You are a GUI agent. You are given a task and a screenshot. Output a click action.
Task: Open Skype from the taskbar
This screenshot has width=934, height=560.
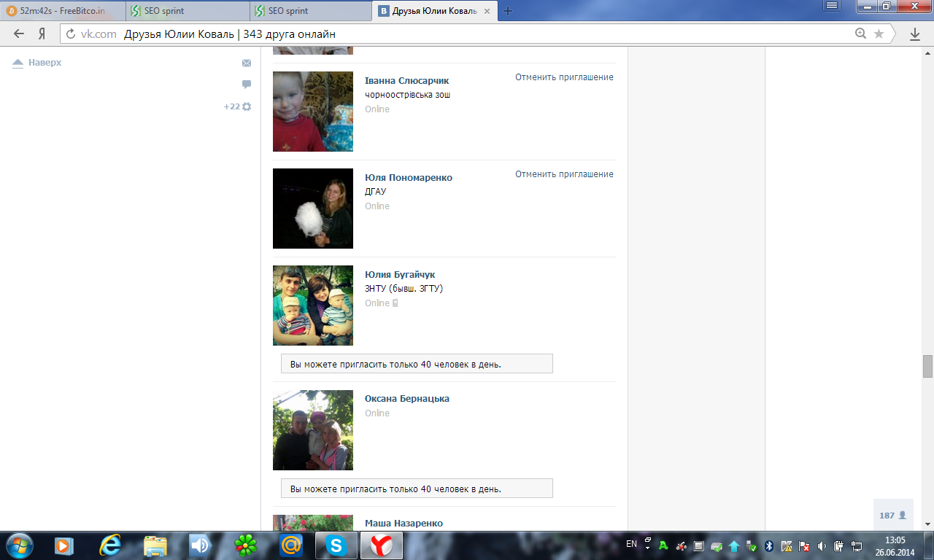coord(336,545)
